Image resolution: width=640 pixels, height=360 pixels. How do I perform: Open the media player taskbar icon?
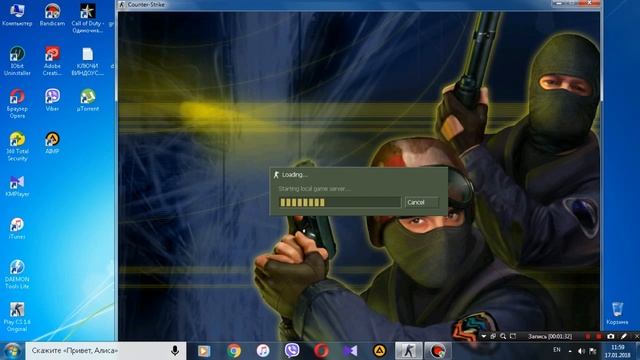coord(204,351)
